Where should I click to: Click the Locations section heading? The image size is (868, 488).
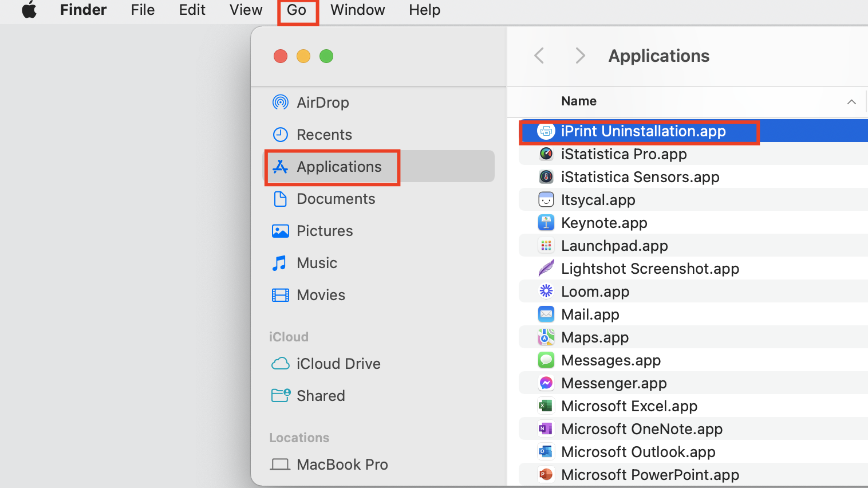tap(299, 438)
